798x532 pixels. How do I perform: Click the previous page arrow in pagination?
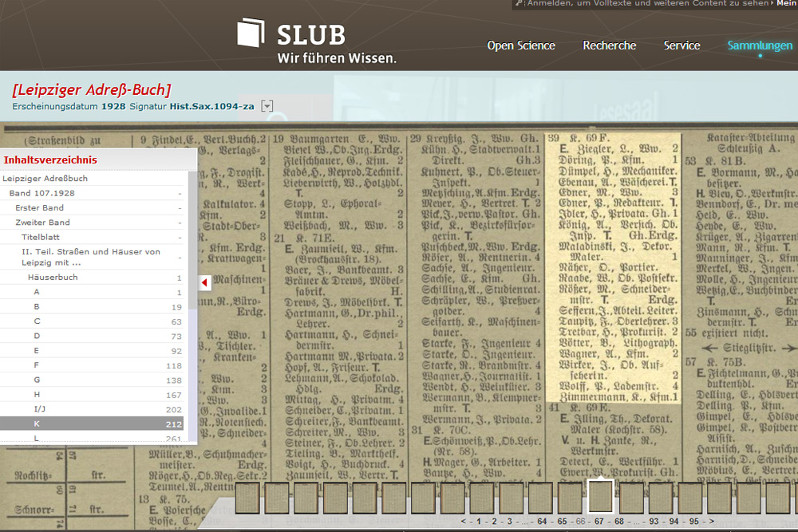coord(464,521)
